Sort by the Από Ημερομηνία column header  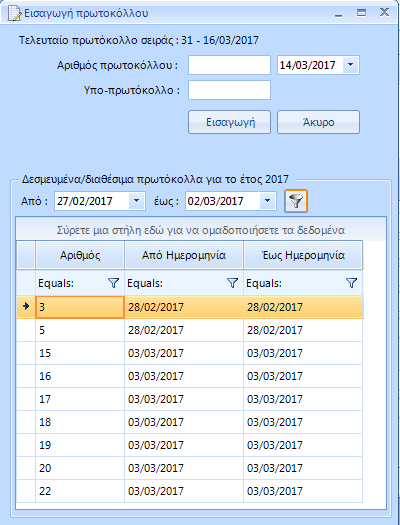(x=184, y=255)
